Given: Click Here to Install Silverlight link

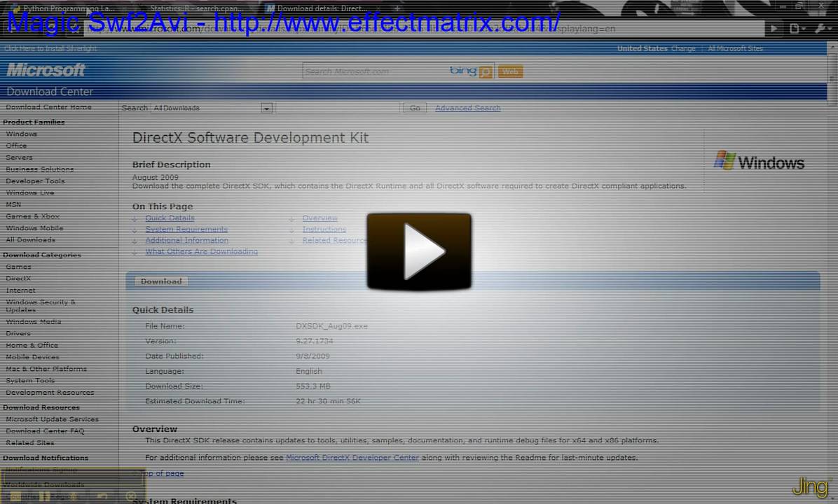Looking at the screenshot, I should (x=50, y=48).
